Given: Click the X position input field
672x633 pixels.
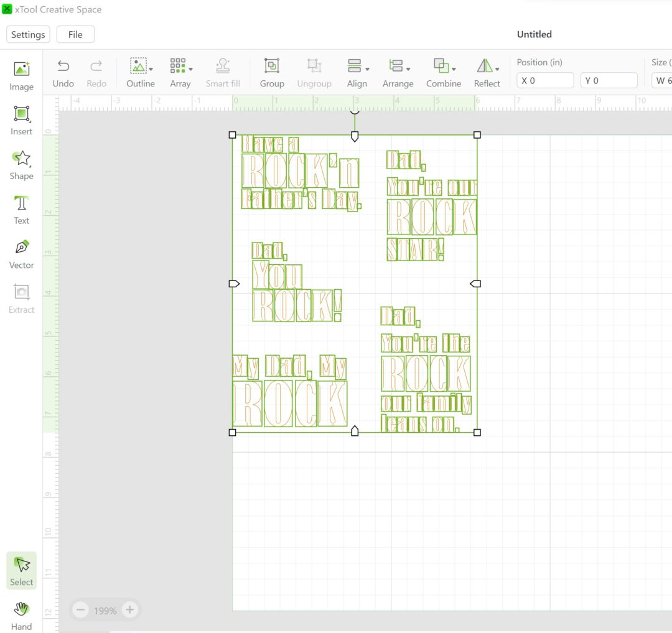Looking at the screenshot, I should pos(545,80).
